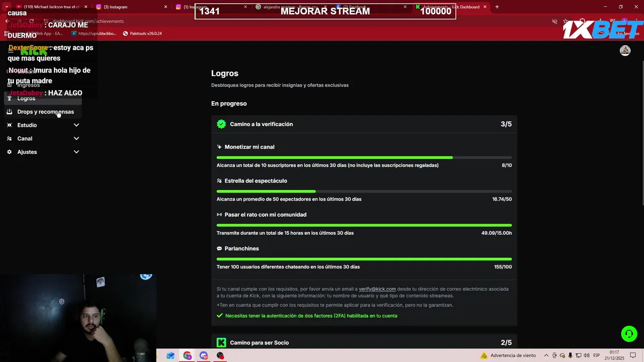Close the (3) Instagram tab
This screenshot has width=644, height=362.
pyautogui.click(x=166, y=7)
